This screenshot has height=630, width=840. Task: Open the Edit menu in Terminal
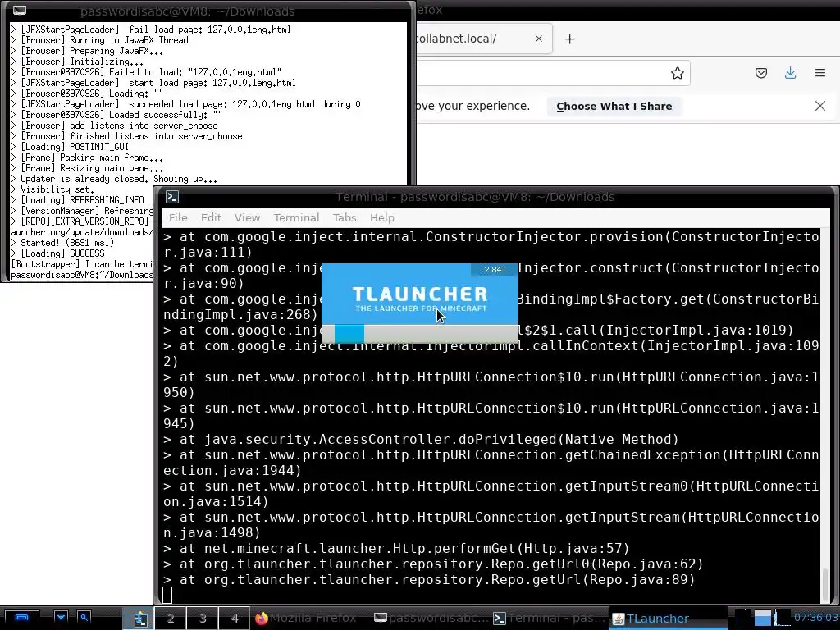(x=211, y=217)
